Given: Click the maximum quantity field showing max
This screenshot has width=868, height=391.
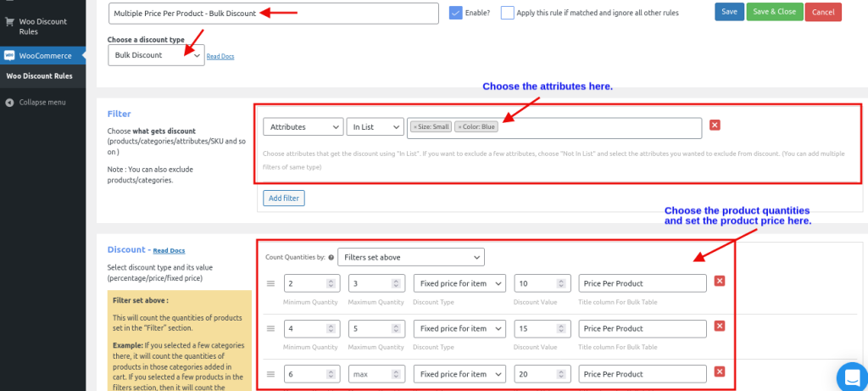Looking at the screenshot, I should pos(376,374).
